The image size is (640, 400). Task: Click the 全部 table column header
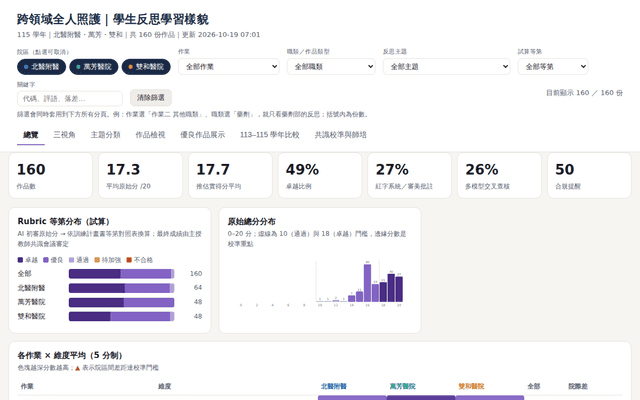point(533,386)
